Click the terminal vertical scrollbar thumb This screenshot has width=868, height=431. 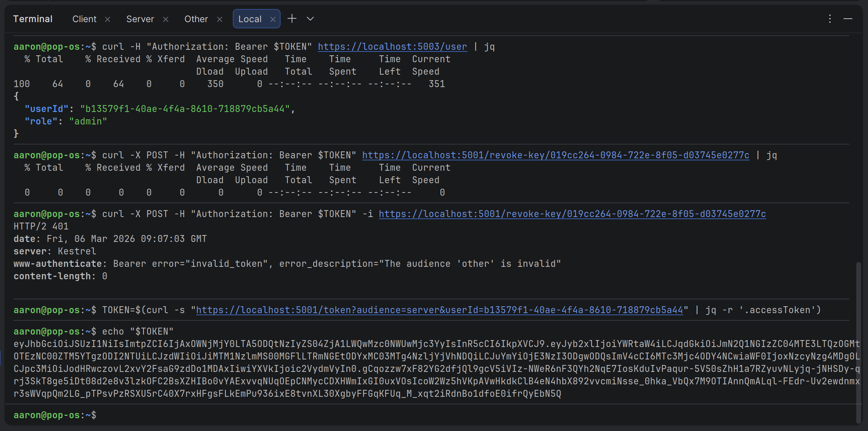(x=858, y=342)
